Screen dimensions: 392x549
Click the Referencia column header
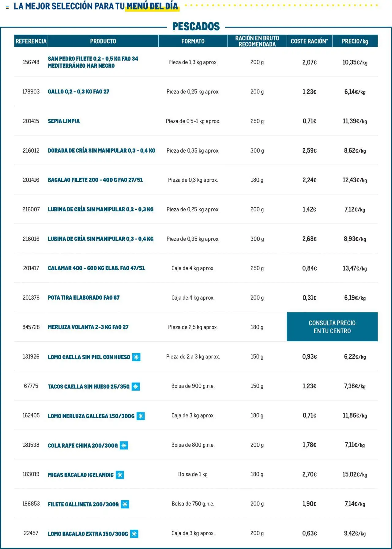point(31,41)
